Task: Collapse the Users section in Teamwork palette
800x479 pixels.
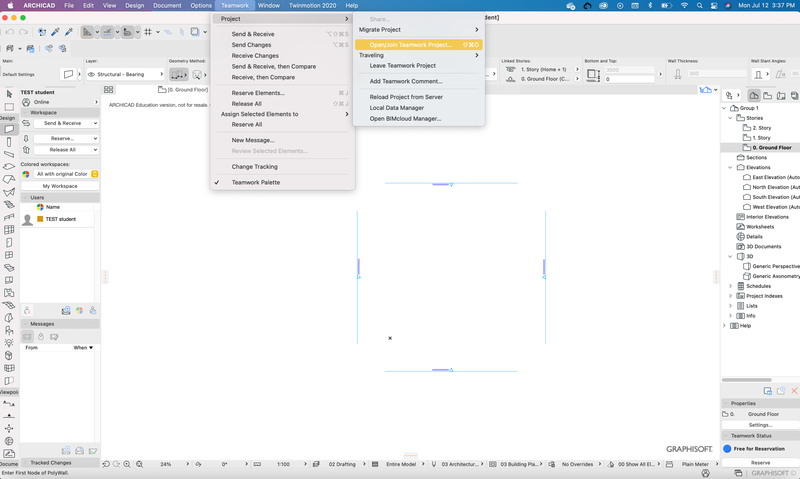Action: coord(25,197)
